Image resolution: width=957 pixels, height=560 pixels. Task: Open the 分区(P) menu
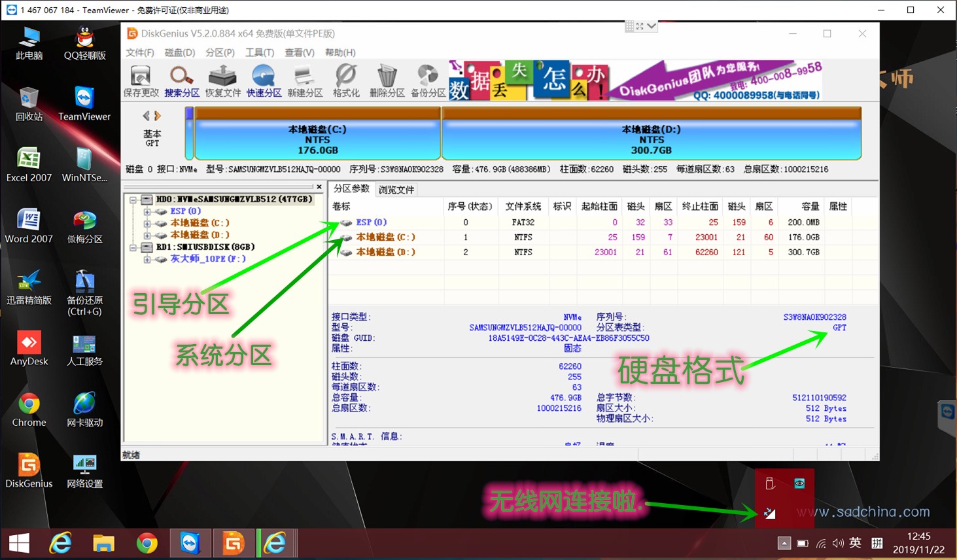point(220,52)
